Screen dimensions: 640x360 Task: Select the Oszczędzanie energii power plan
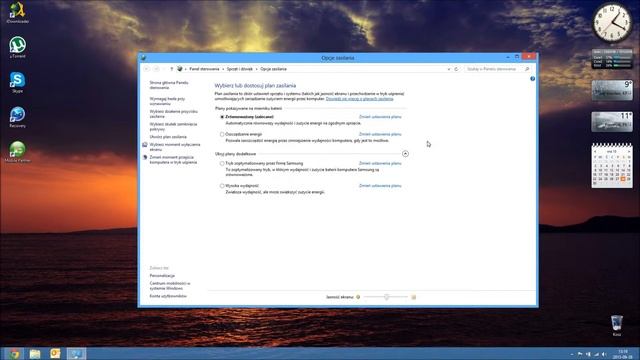(x=222, y=134)
